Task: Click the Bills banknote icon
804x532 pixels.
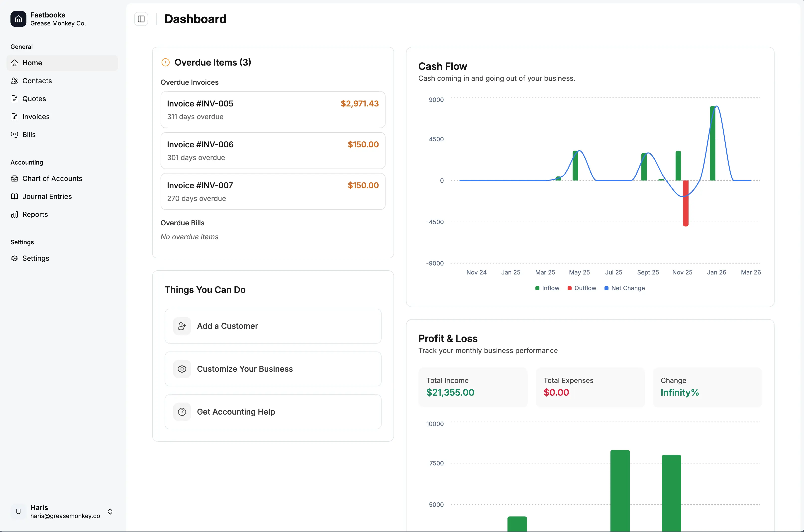Action: (x=14, y=135)
